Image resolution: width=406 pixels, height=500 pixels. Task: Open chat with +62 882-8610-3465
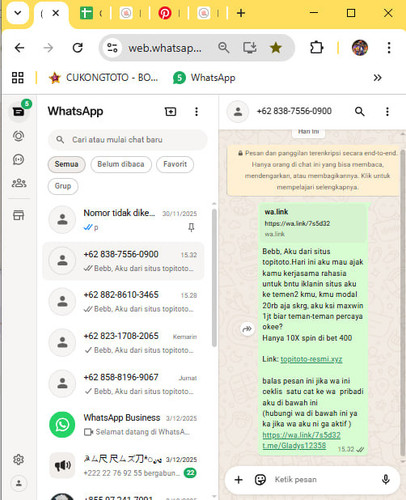(x=123, y=302)
